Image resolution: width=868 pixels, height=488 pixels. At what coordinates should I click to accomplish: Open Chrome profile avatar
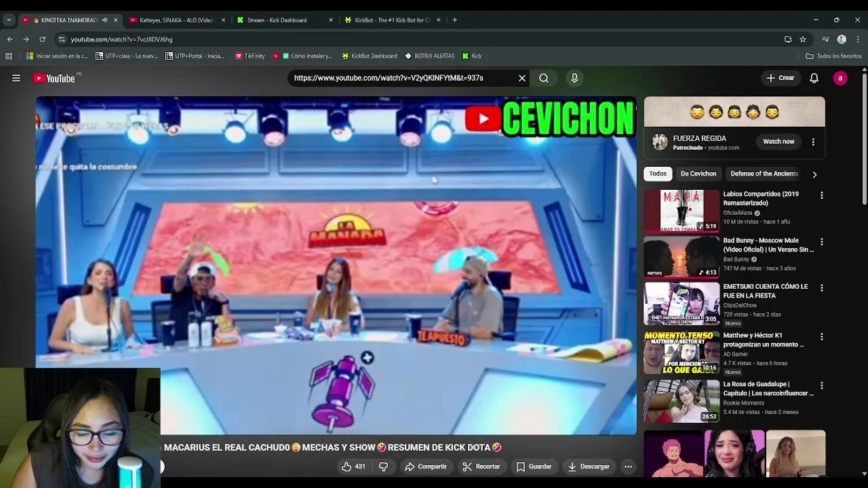point(842,39)
